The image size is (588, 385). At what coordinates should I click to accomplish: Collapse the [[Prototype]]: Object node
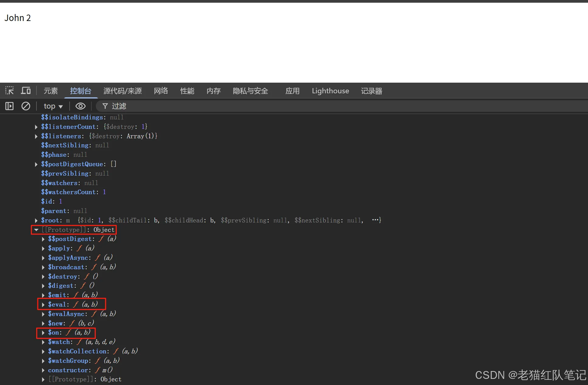pos(36,230)
